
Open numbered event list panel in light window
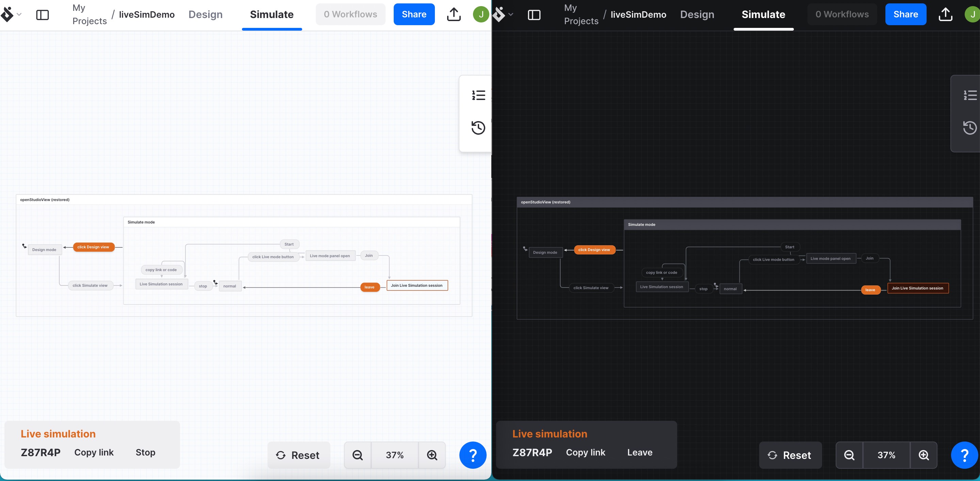point(478,95)
